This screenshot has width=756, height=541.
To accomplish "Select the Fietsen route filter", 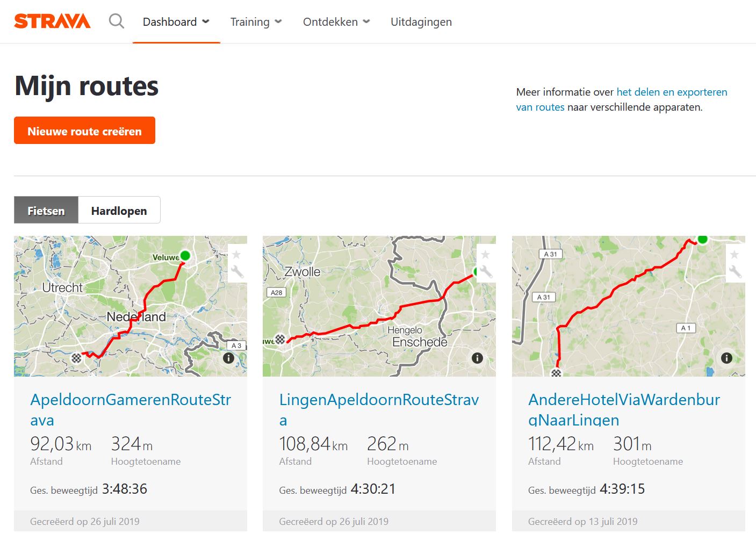I will pos(46,210).
